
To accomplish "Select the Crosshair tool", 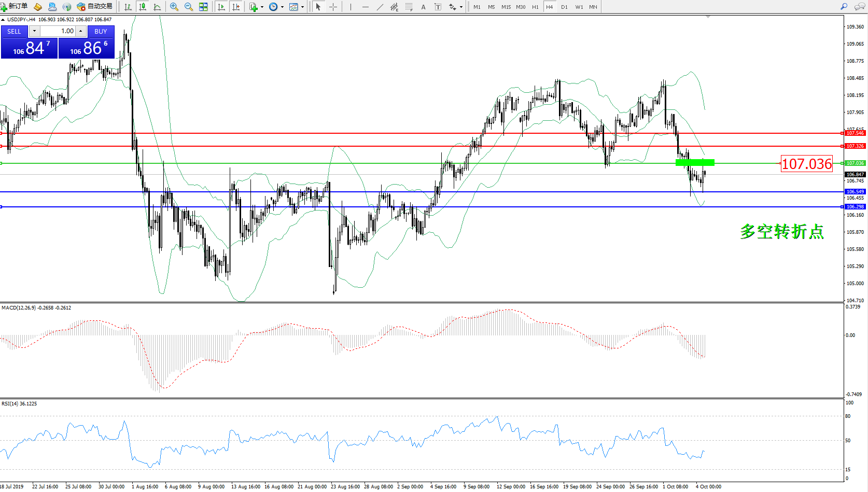I will [x=333, y=7].
